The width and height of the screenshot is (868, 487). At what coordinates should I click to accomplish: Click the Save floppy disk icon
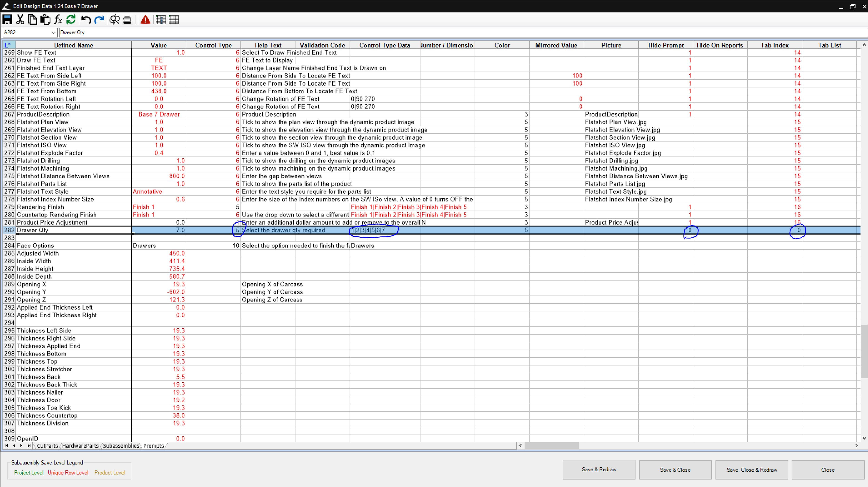tap(7, 20)
